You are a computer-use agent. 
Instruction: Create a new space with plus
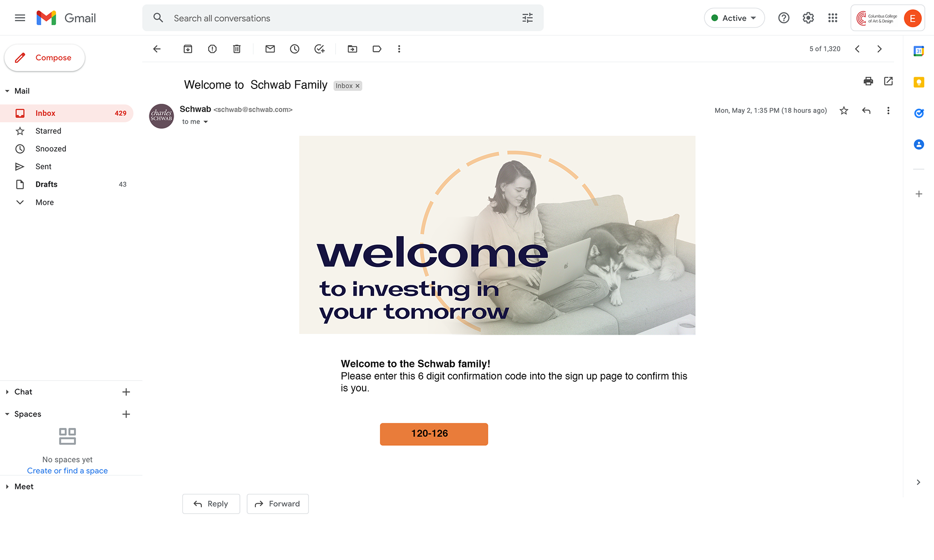click(126, 414)
